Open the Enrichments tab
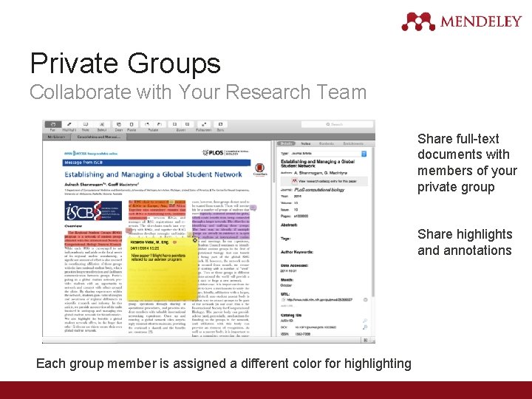The width and height of the screenshot is (532, 399). point(353,143)
